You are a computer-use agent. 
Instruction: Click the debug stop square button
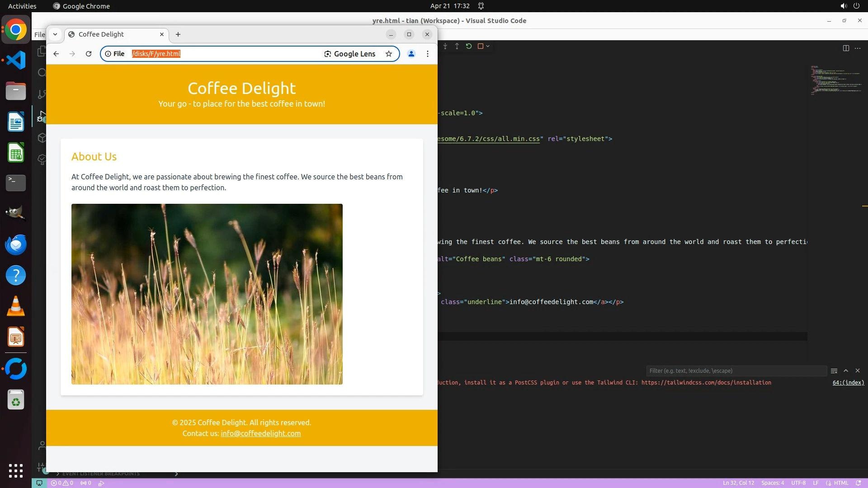481,46
